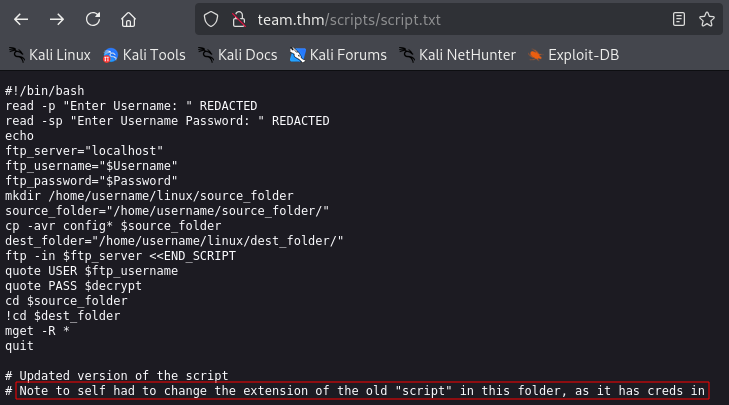729x405 pixels.
Task: Open the Kali Forums bookmark
Action: tap(338, 55)
